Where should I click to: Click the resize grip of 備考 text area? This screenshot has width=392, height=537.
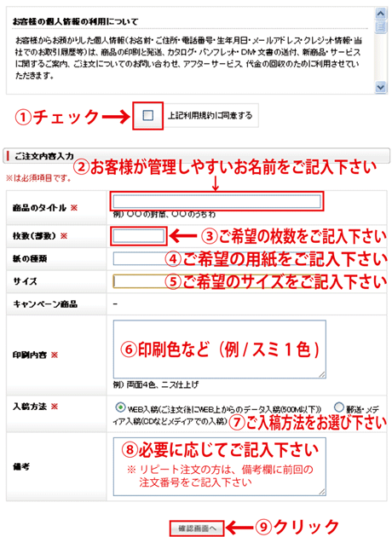point(322,492)
